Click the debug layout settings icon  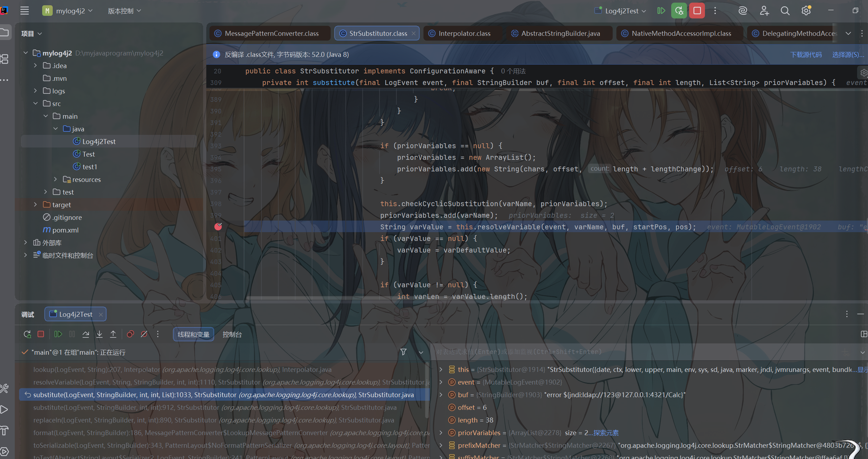click(863, 334)
